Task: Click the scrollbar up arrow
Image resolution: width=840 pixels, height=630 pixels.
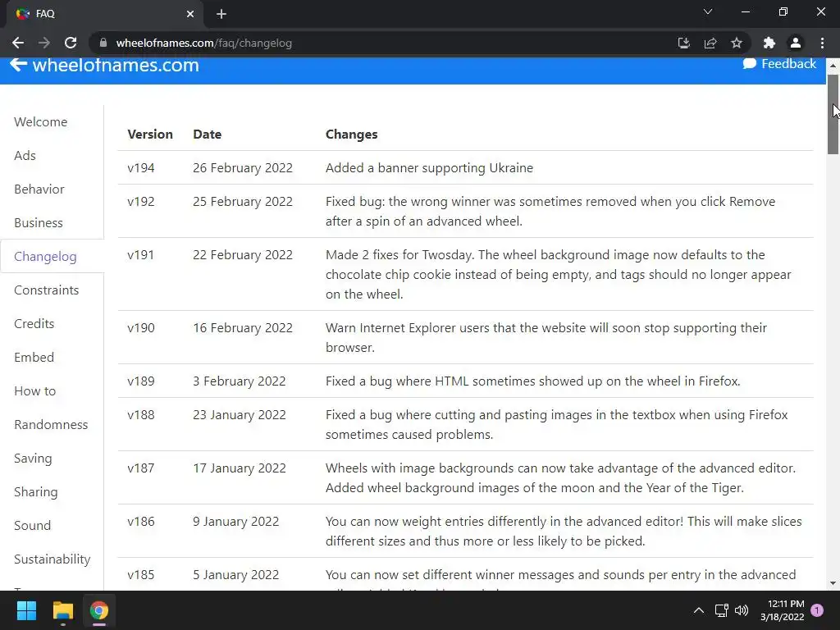Action: (833, 66)
